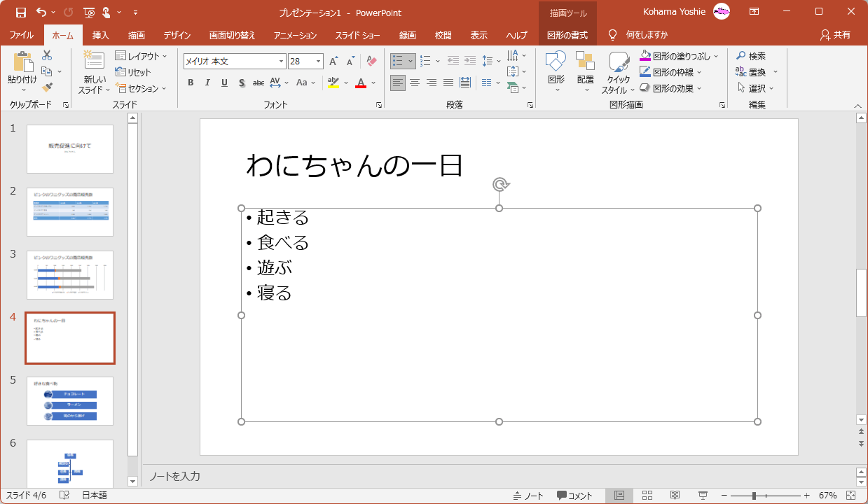Open the レイアウト layout dropdown
This screenshot has height=504, width=868.
[142, 56]
